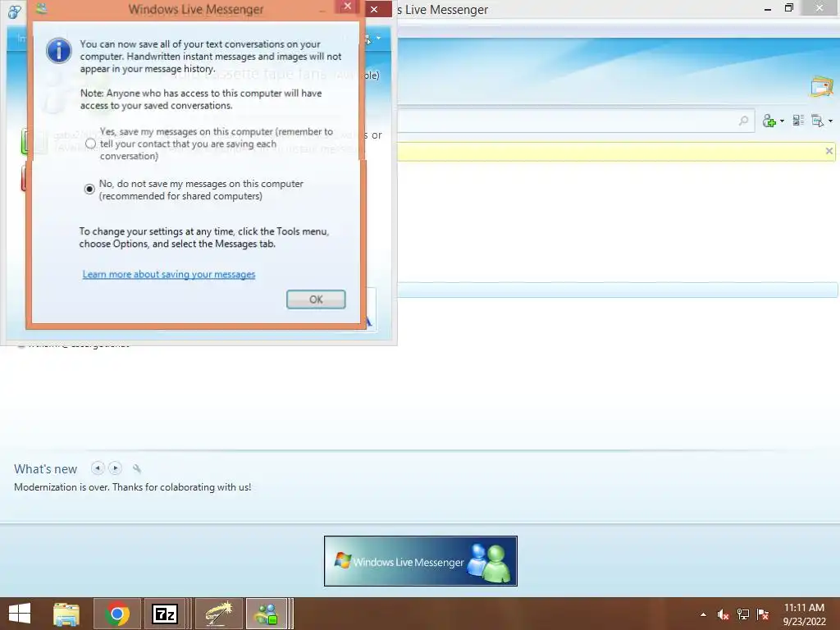Minimize the main Messenger window
The height and width of the screenshot is (630, 840).
[x=768, y=9]
